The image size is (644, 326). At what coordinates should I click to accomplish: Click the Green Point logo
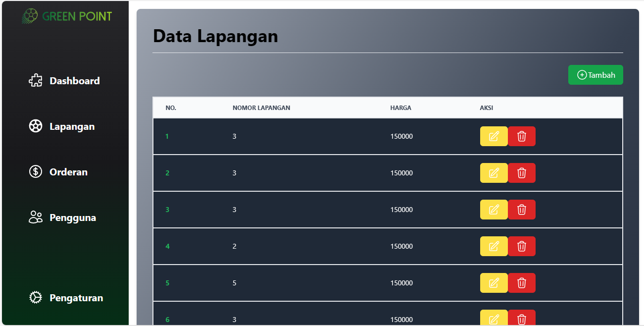pos(67,16)
